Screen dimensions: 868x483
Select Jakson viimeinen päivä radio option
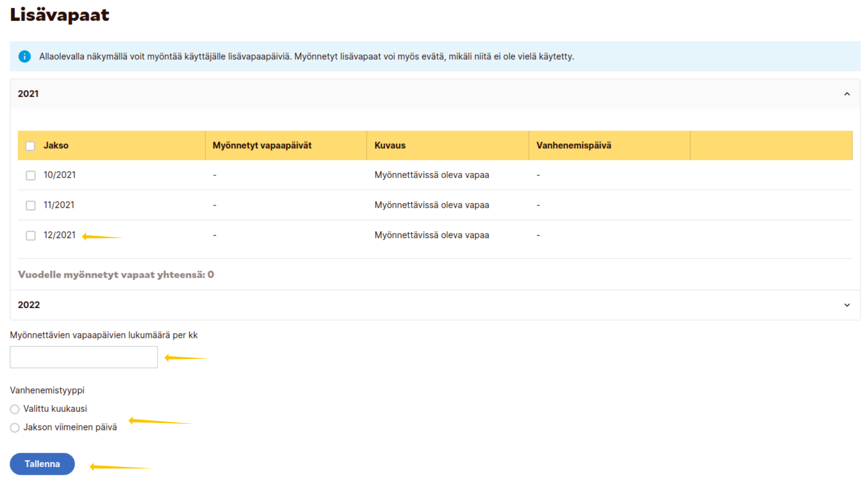[15, 428]
